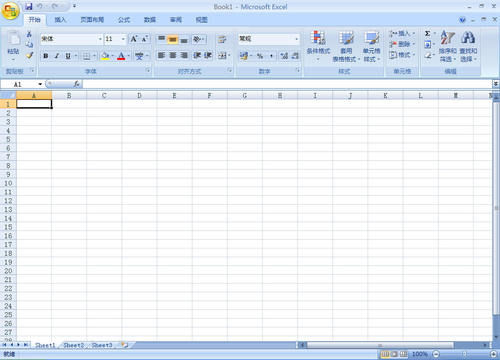Increase font size with the large A icon
This screenshot has height=360, width=500.
(134, 39)
